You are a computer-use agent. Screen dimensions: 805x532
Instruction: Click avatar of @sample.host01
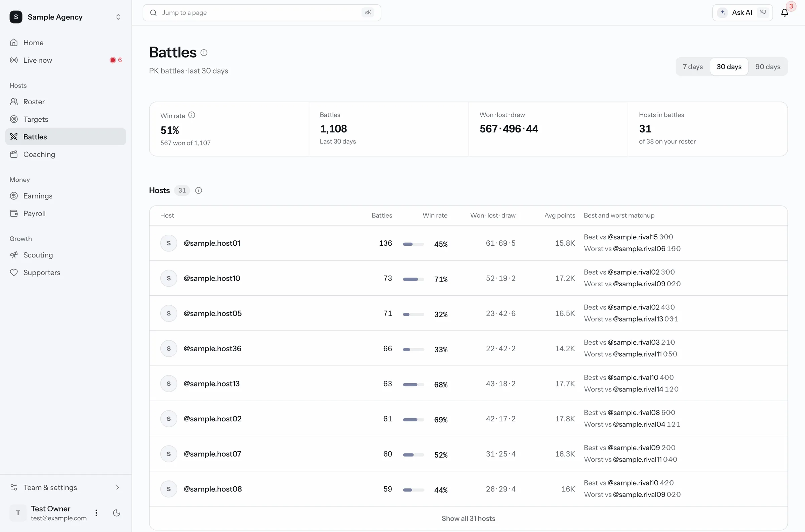click(x=169, y=243)
